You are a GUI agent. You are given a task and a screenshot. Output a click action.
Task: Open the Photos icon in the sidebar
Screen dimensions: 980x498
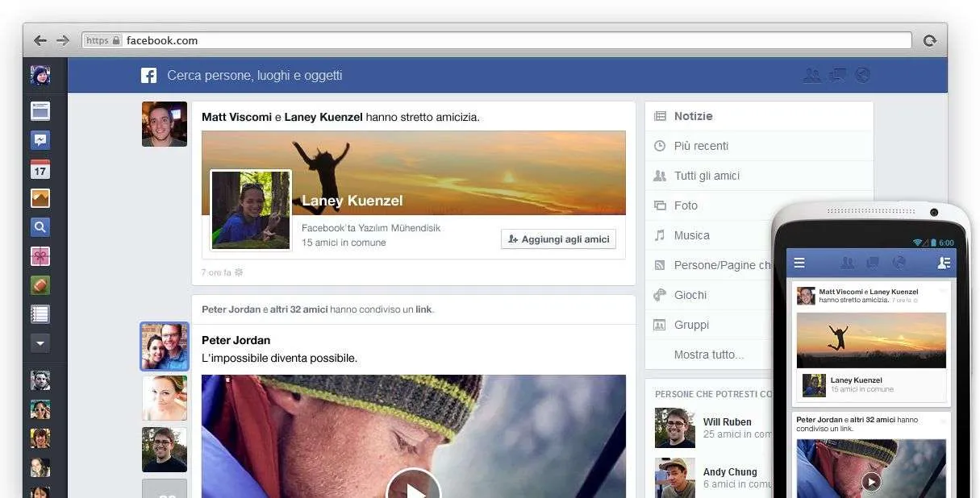pyautogui.click(x=40, y=197)
